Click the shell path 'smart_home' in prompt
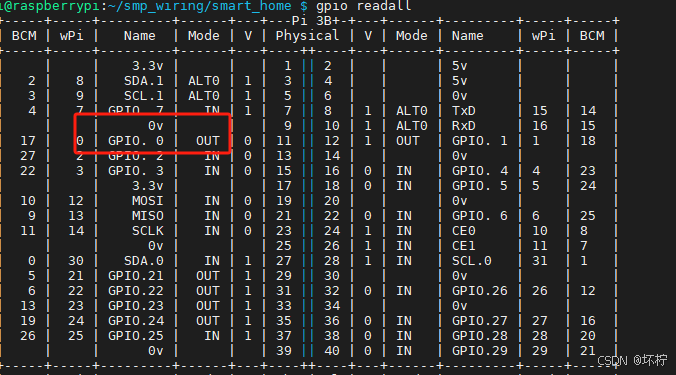 pos(252,6)
